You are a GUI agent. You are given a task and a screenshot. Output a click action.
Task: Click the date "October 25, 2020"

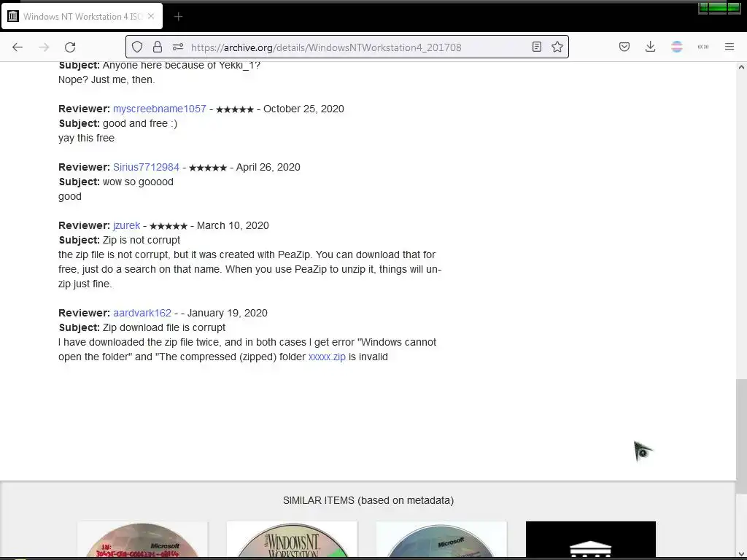point(303,109)
